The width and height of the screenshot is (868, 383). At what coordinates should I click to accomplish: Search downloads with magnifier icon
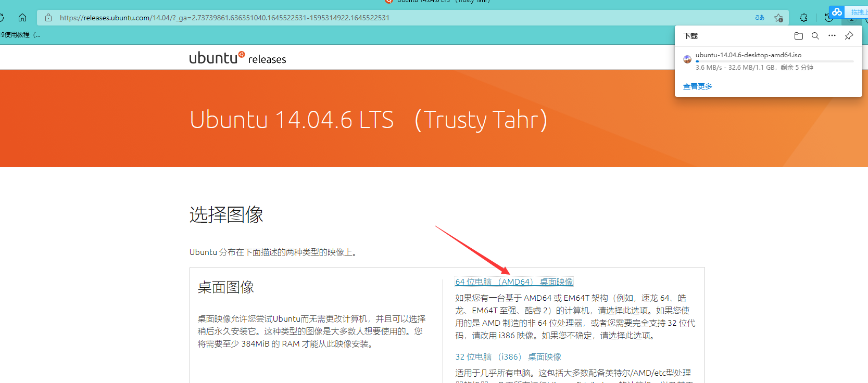pyautogui.click(x=815, y=36)
